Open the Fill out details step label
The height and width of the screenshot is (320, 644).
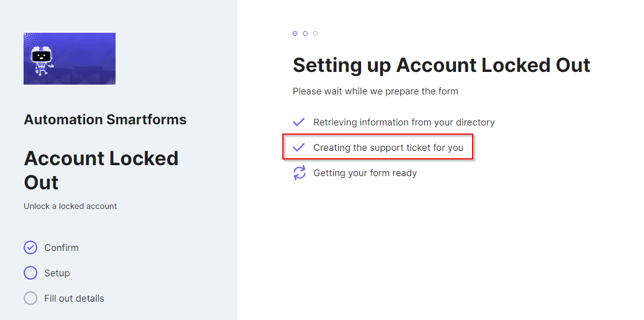coord(74,298)
